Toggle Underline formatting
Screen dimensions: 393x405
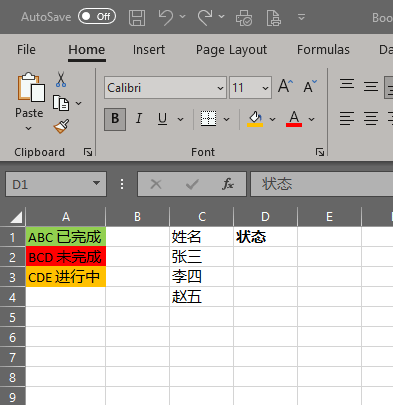tap(162, 119)
